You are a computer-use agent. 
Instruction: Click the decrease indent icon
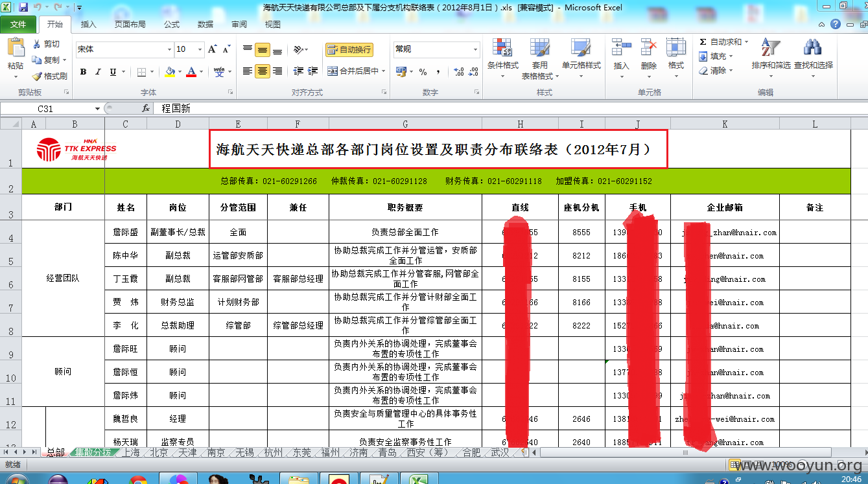pyautogui.click(x=298, y=71)
